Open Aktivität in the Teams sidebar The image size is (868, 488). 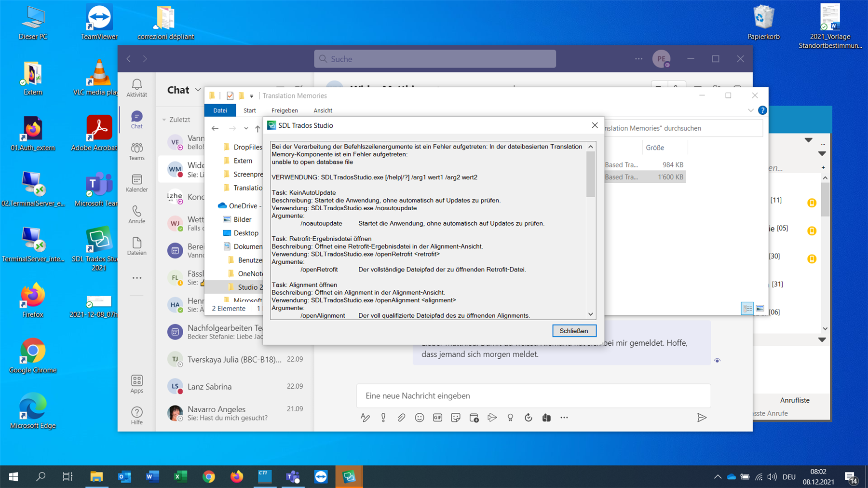coord(137,88)
